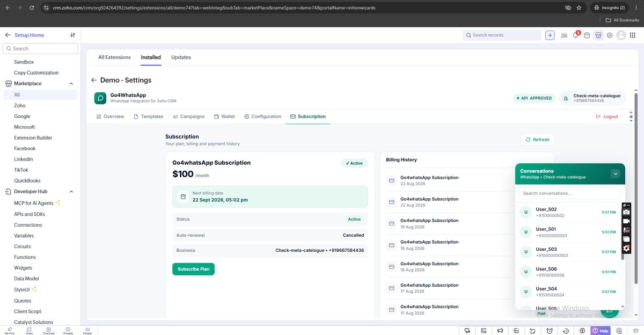Click browser reload button
The image size is (644, 335).
tap(32, 8)
